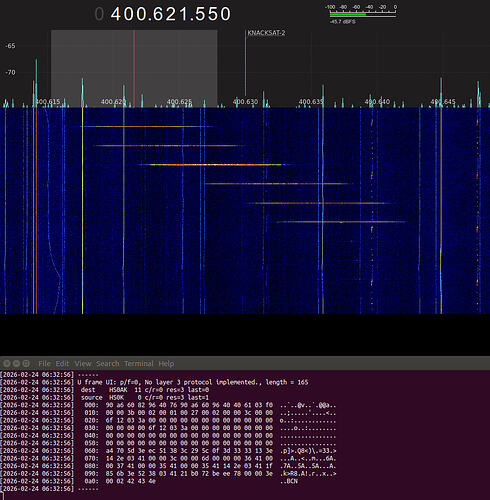Maximize the terminal window
Image resolution: width=490 pixels, height=500 pixels.
pyautogui.click(x=26, y=363)
